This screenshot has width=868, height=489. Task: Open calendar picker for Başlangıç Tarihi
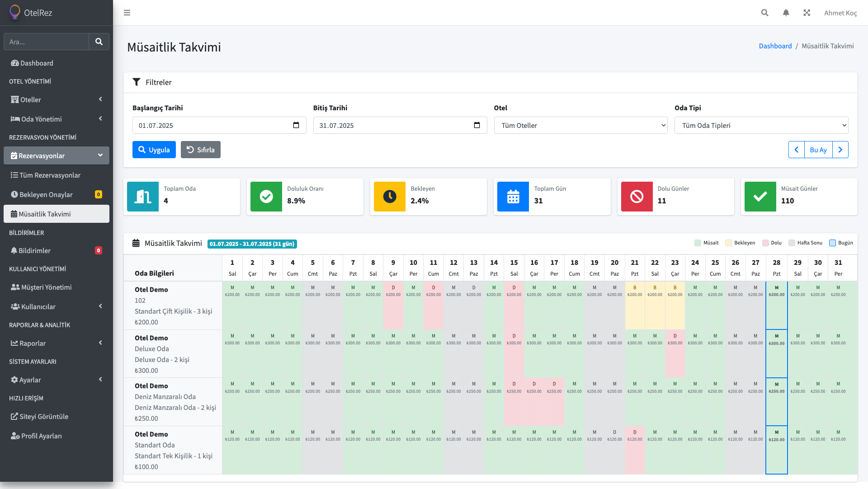[x=296, y=125]
